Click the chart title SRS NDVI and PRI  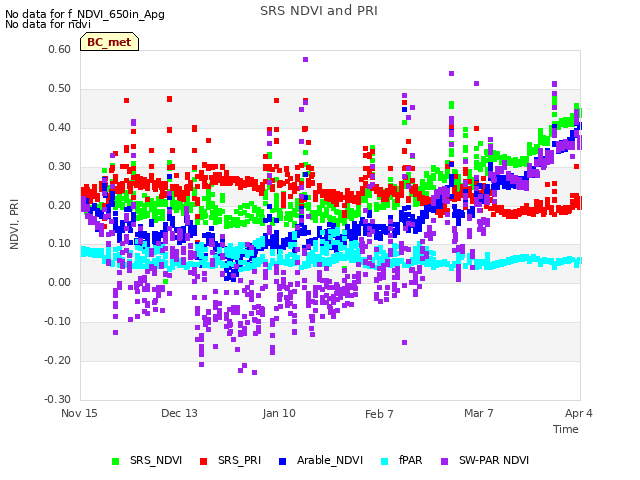coord(319,11)
